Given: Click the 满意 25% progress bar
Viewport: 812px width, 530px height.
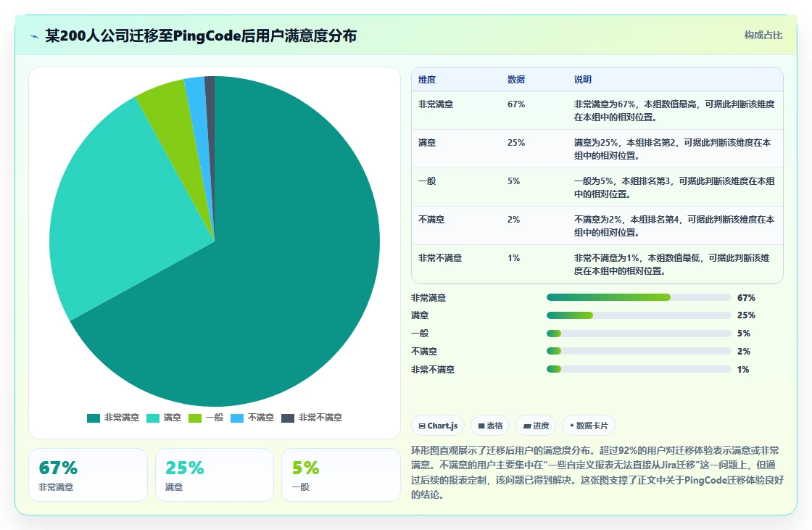Looking at the screenshot, I should (639, 315).
